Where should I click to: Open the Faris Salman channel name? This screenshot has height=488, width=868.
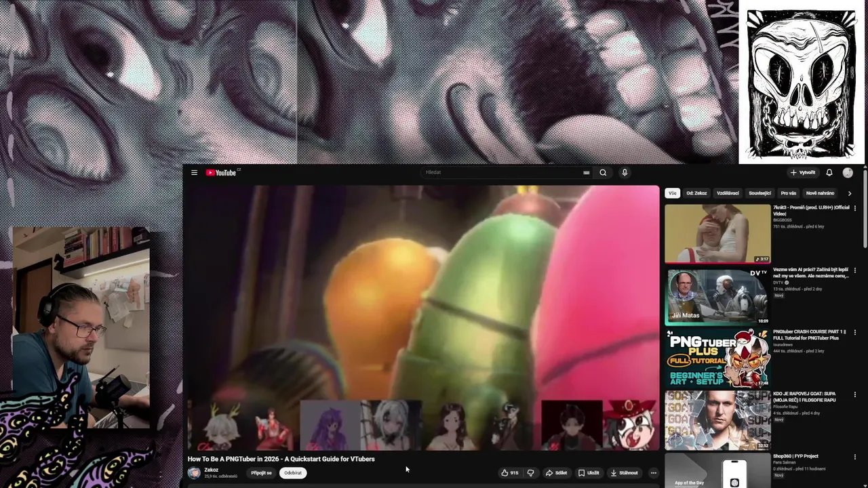(784, 462)
